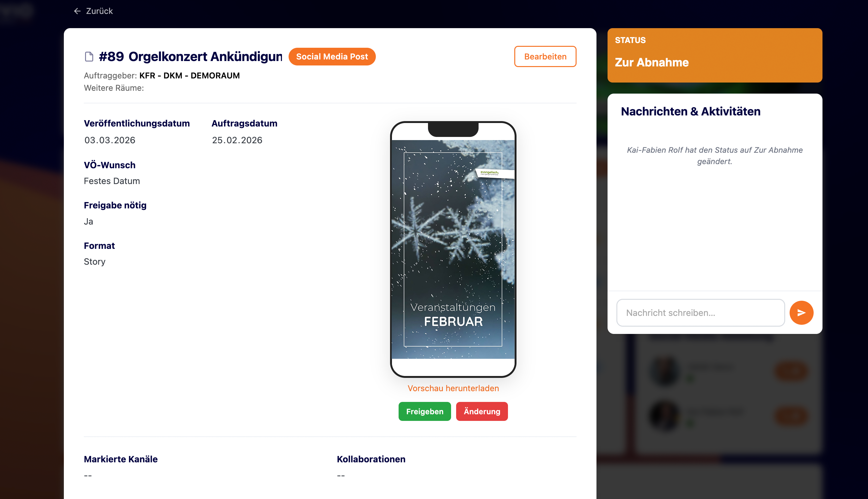Click the Kai-Fabien Rolf activity message

(x=715, y=156)
